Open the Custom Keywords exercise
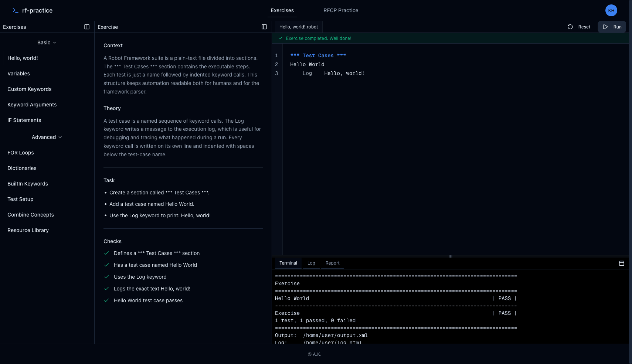The height and width of the screenshot is (364, 632). pyautogui.click(x=47, y=89)
